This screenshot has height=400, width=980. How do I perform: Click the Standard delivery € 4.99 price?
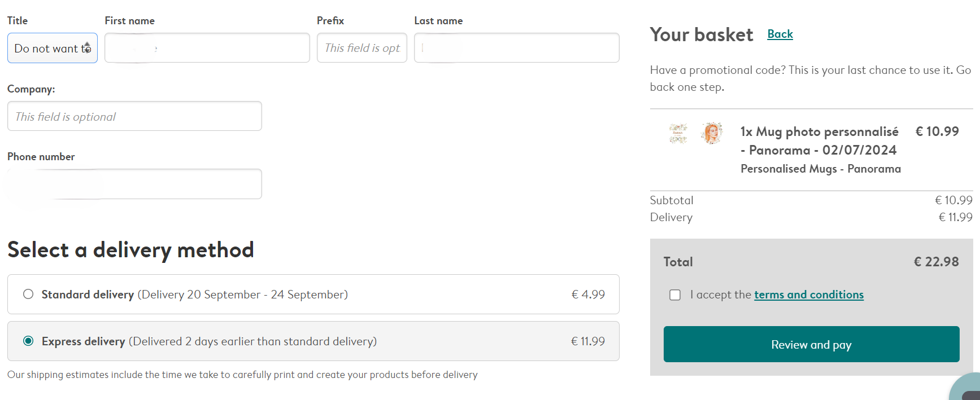click(x=588, y=294)
